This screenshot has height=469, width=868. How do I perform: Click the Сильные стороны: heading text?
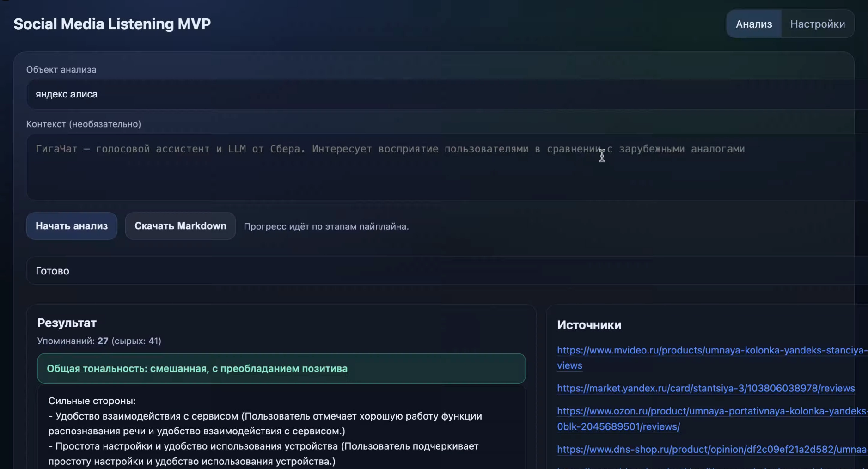[x=92, y=401]
